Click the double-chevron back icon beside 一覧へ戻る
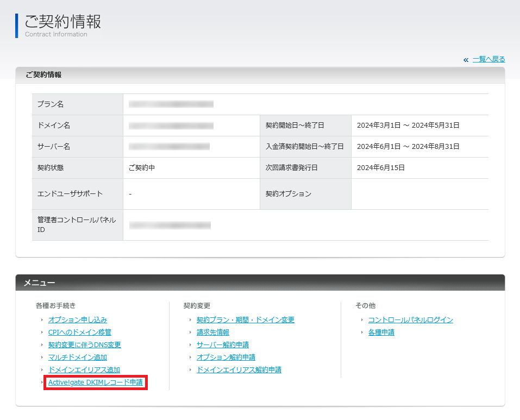 (466, 60)
